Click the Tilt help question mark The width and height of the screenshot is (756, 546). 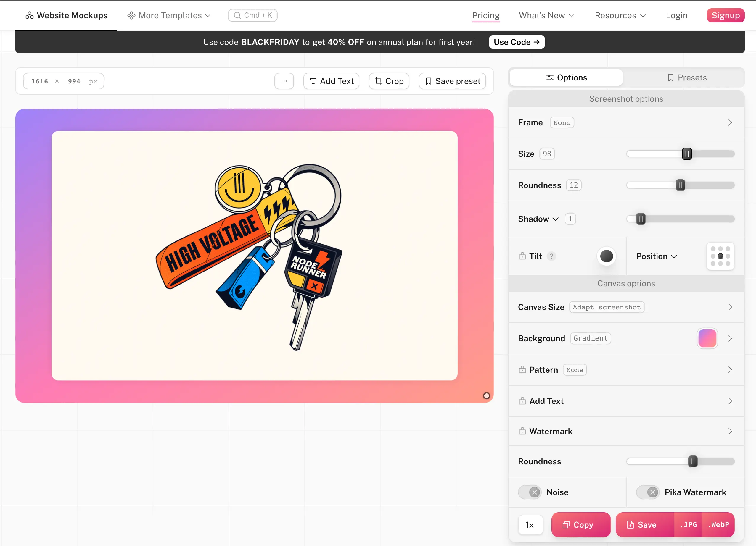[551, 256]
